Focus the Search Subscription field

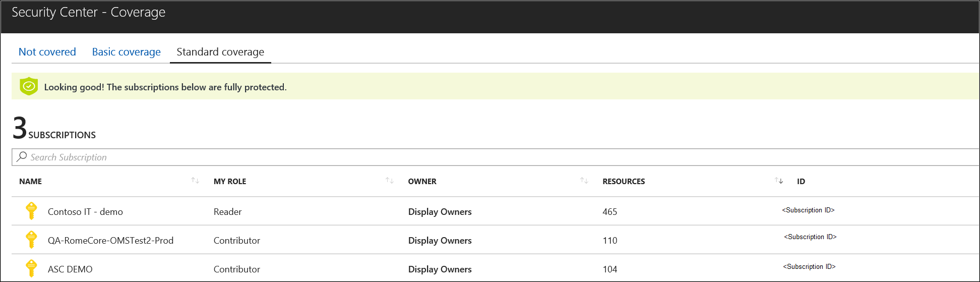click(496, 157)
